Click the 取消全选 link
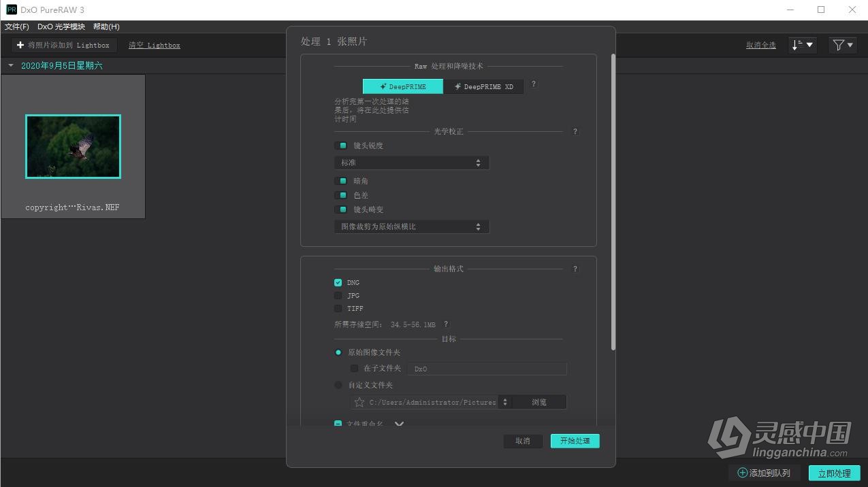 [x=760, y=44]
